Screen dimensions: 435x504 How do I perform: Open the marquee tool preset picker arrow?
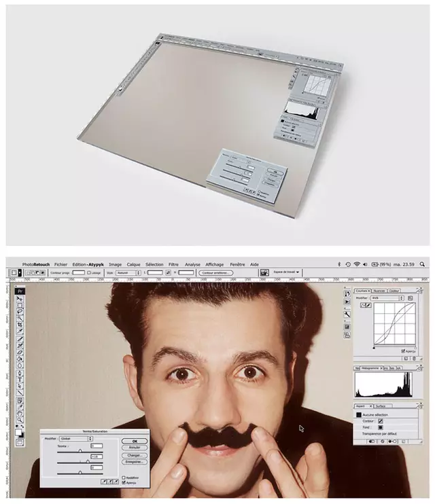tap(20, 272)
